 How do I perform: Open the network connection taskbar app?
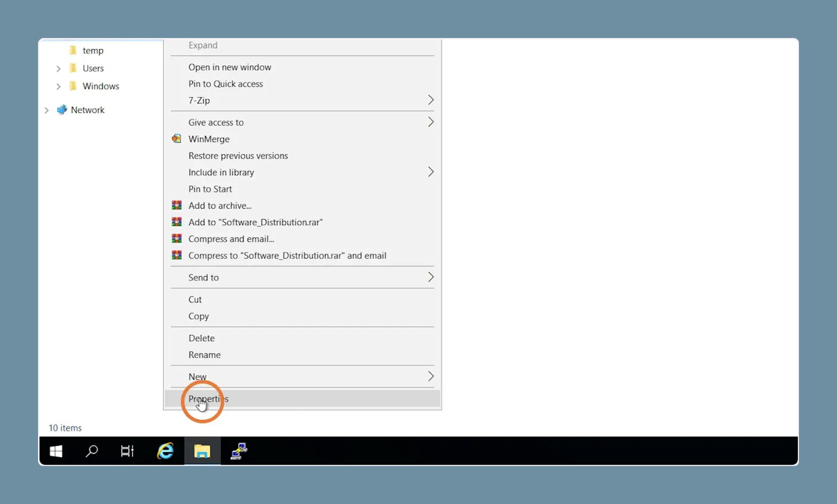click(x=239, y=451)
